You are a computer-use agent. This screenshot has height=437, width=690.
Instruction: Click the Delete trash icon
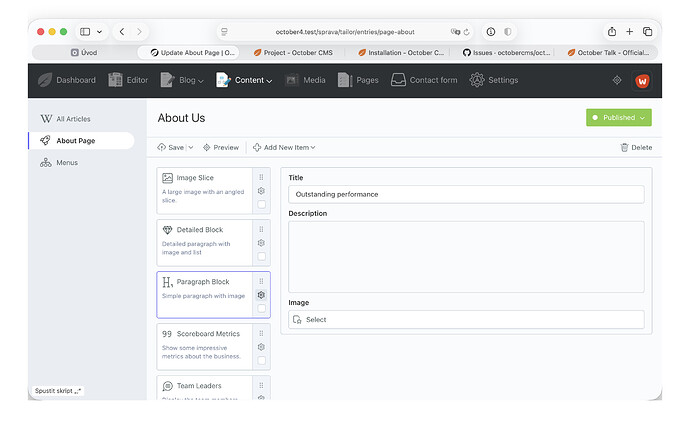(625, 147)
